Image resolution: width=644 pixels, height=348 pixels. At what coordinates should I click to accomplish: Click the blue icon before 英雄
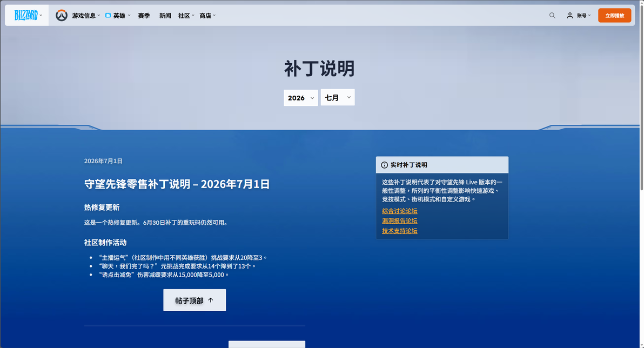pyautogui.click(x=108, y=15)
